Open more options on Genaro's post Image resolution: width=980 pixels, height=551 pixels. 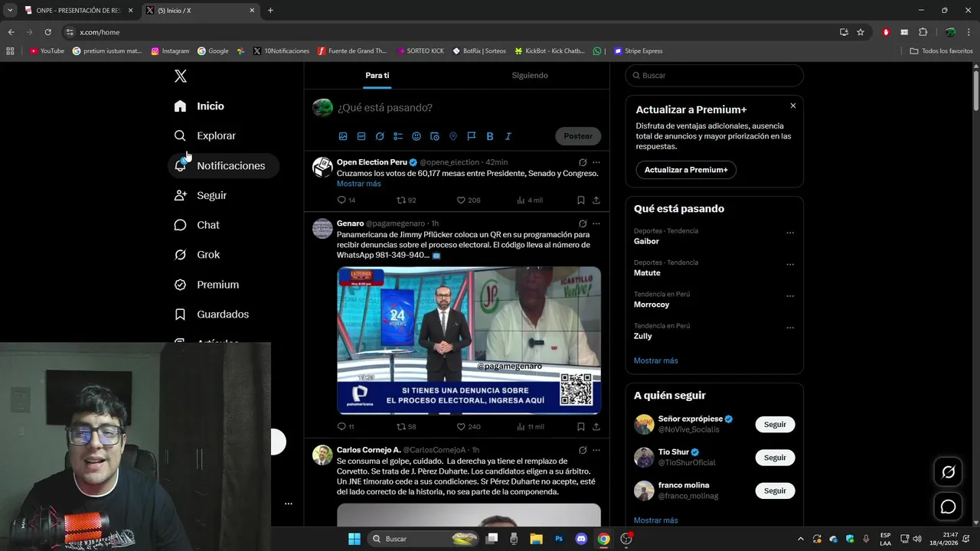pyautogui.click(x=596, y=223)
